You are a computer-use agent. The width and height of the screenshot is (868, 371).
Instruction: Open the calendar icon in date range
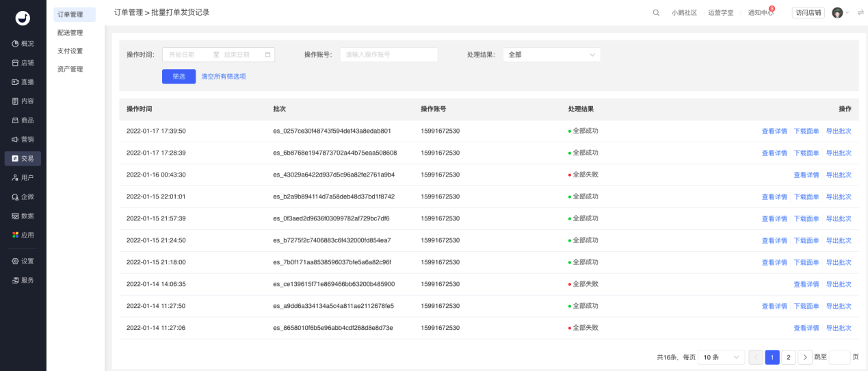tap(267, 55)
